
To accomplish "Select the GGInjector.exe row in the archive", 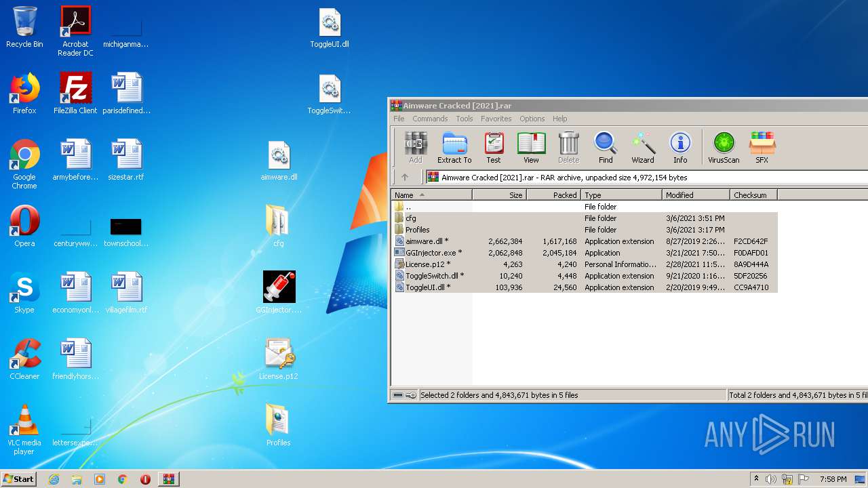I will [585, 253].
